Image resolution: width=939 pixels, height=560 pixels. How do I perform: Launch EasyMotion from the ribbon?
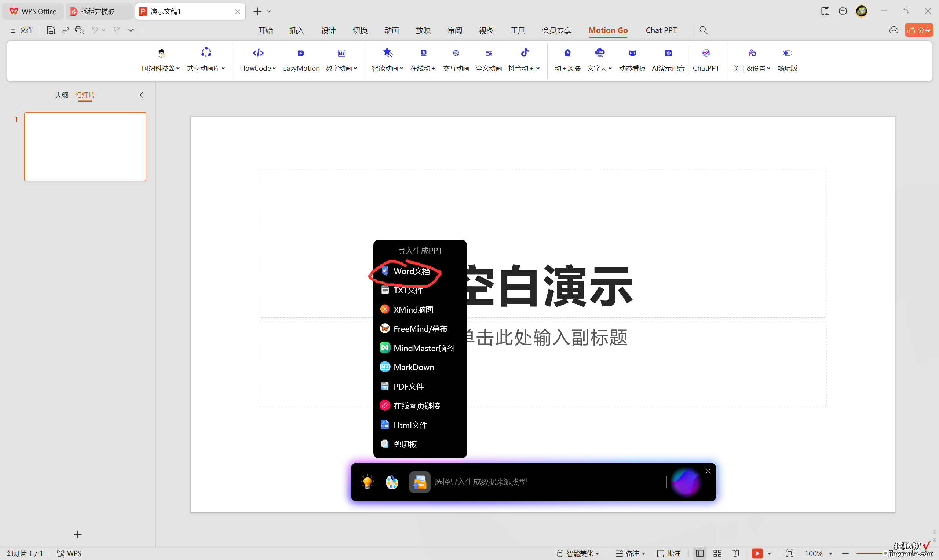click(301, 60)
